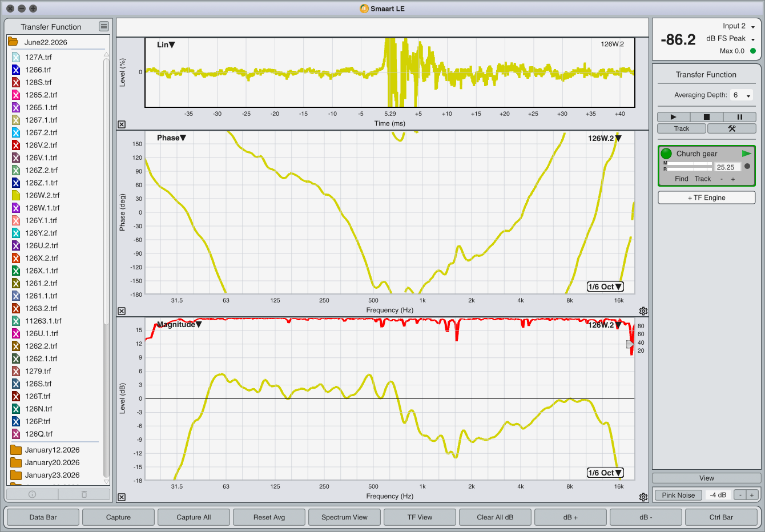The width and height of the screenshot is (765, 532).
Task: Stop measurement with the square stop button
Action: (706, 117)
